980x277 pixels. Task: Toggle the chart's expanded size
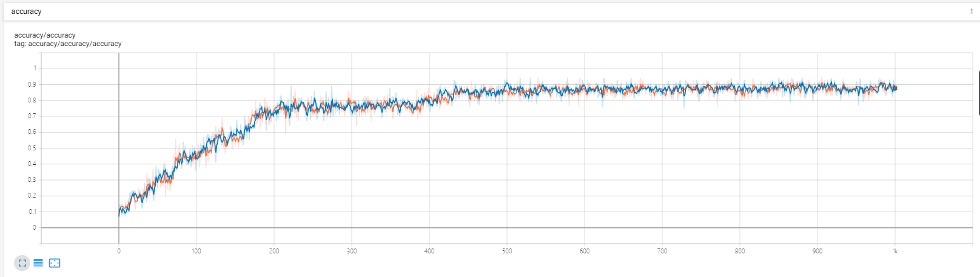coord(22,263)
